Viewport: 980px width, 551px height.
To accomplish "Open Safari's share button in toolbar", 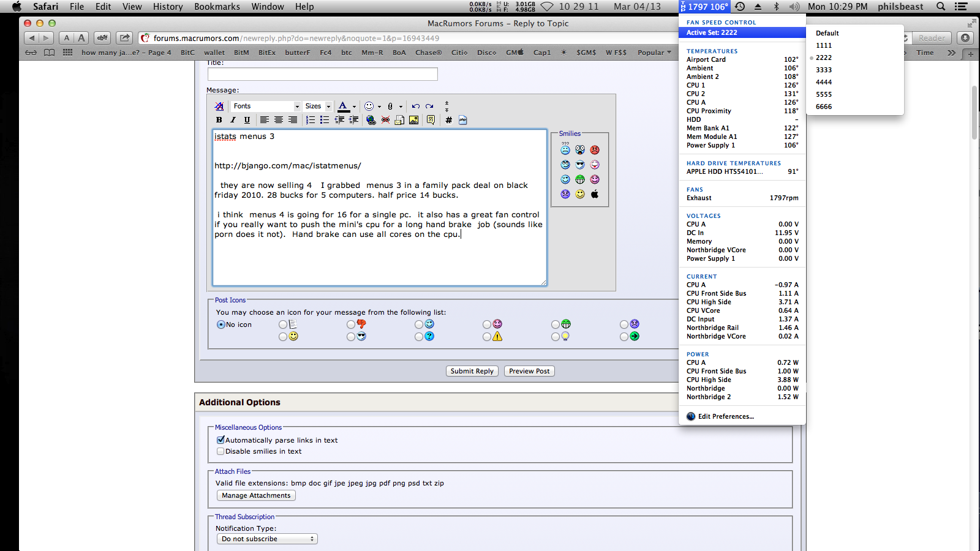I will coord(124,38).
